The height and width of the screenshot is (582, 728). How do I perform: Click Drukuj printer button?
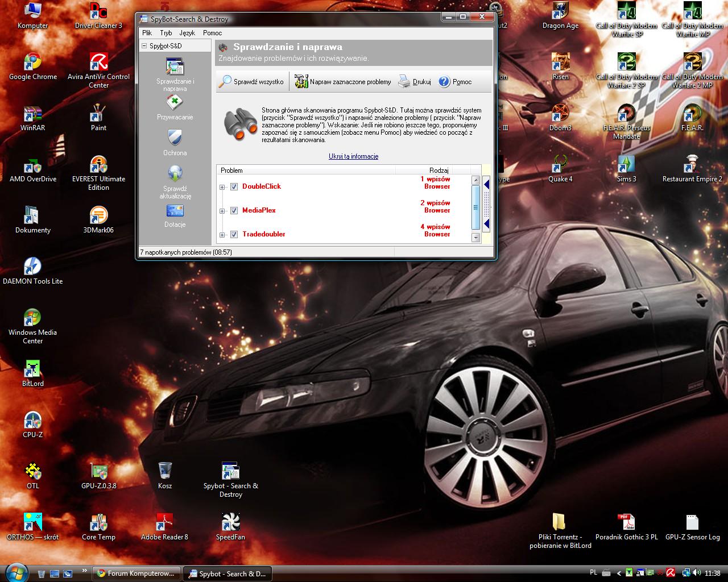(414, 82)
